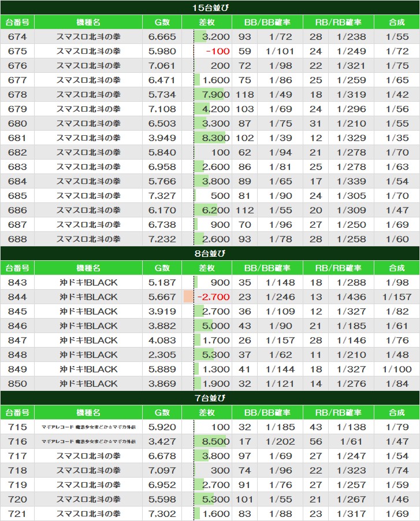Click RB probability 1/329 in row 681
This screenshot has height=521, width=420.
(351, 138)
